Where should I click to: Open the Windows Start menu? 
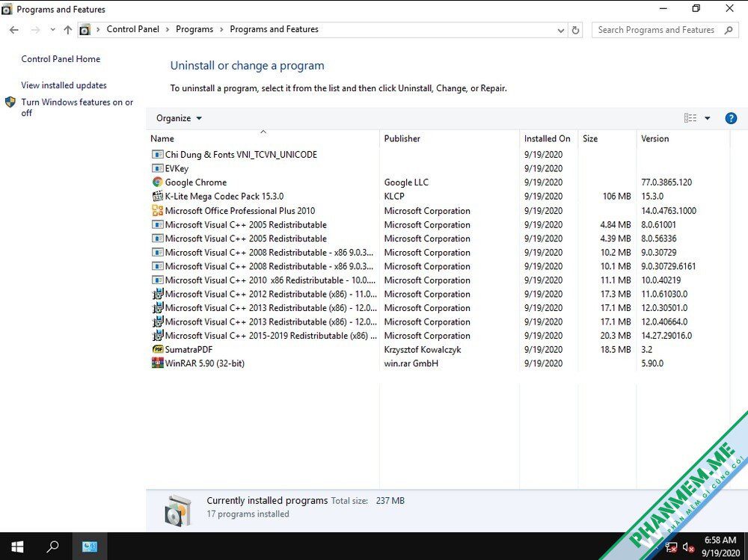tap(18, 546)
